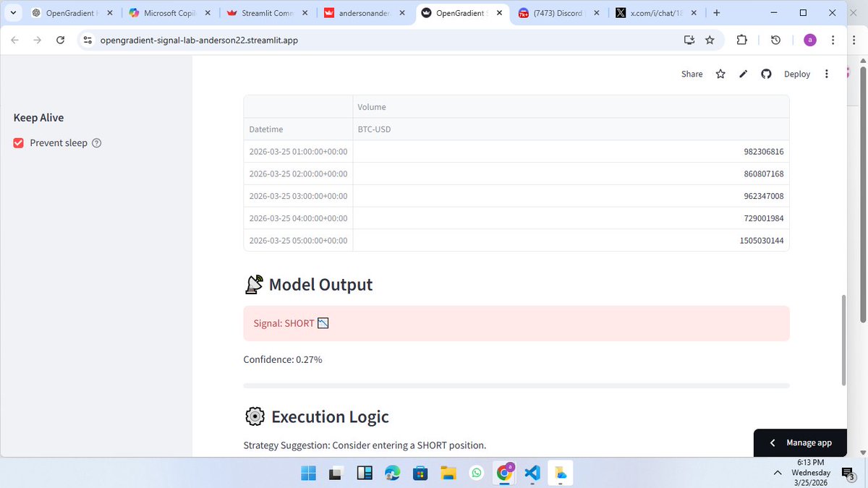
Task: Click the Model Output heading
Action: pos(320,285)
